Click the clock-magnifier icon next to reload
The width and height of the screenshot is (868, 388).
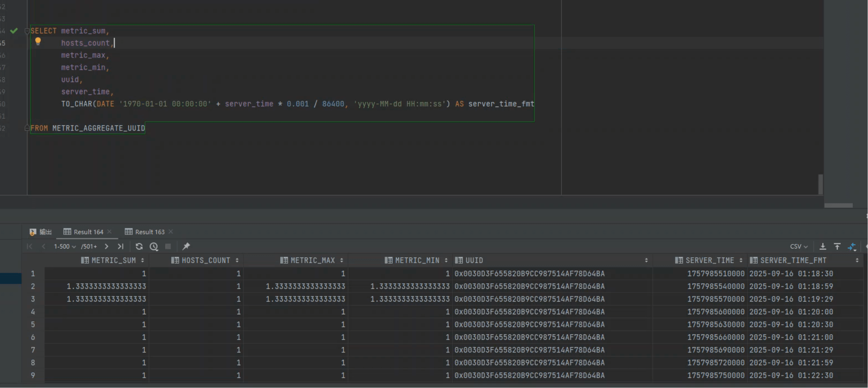click(154, 247)
